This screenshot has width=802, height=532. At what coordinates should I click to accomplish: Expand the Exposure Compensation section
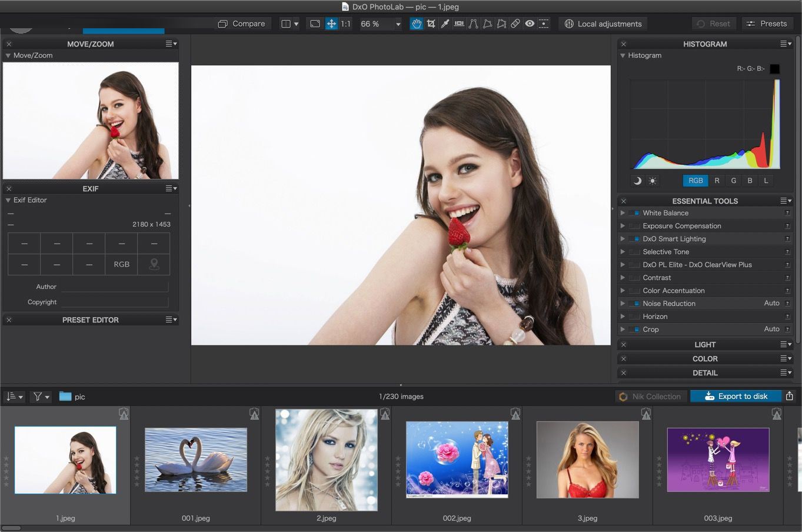(623, 226)
